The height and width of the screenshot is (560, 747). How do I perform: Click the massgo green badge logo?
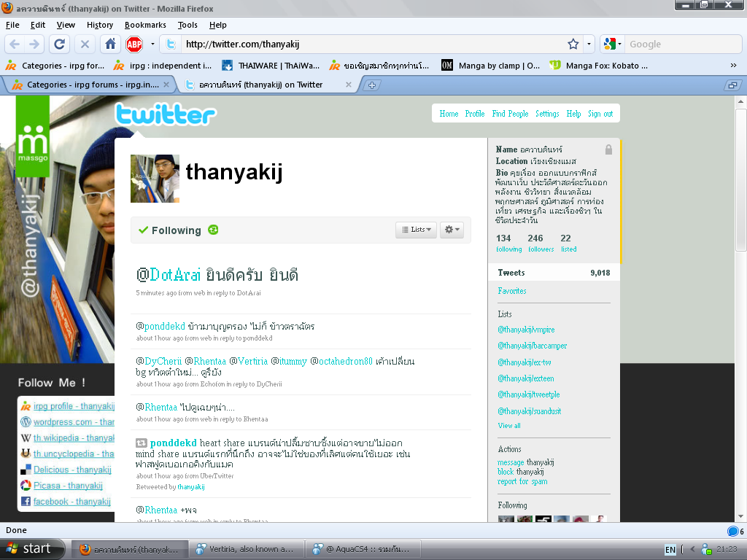point(33,136)
